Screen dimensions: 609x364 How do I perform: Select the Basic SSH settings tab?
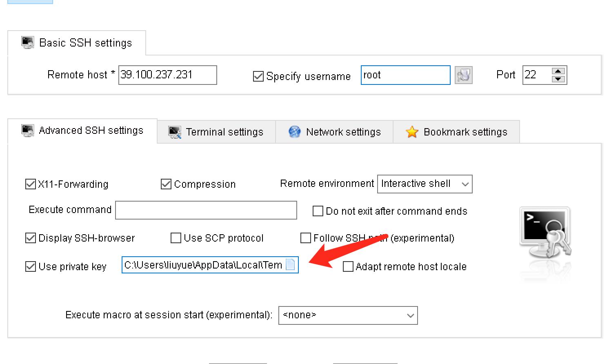pyautogui.click(x=77, y=43)
